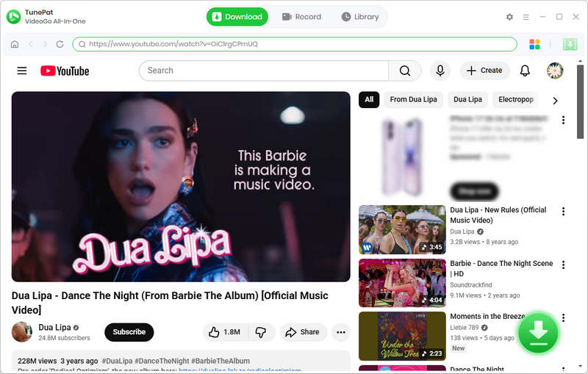588x374 pixels.
Task: Open the green download queue icon
Action: coord(570,44)
